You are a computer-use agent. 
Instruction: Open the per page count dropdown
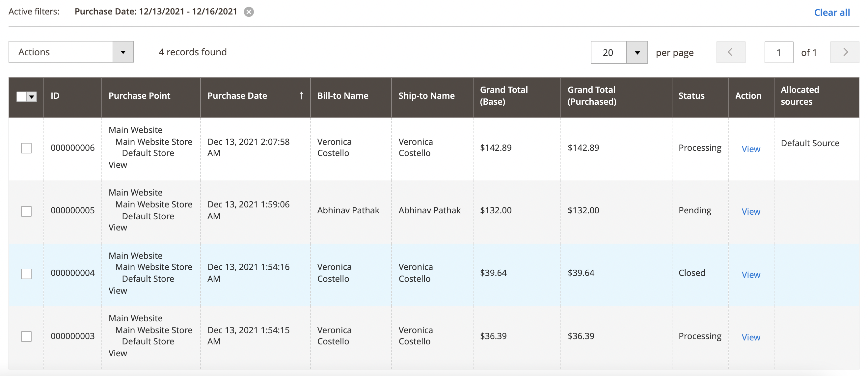coord(637,53)
